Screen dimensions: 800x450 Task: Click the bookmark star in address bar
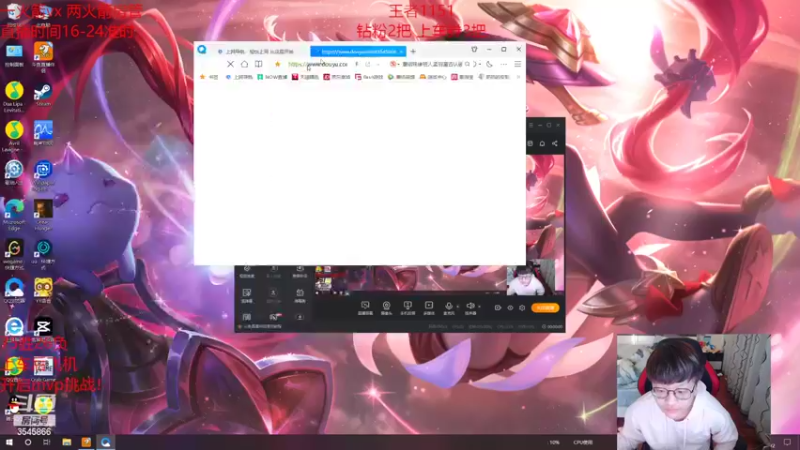(x=278, y=64)
